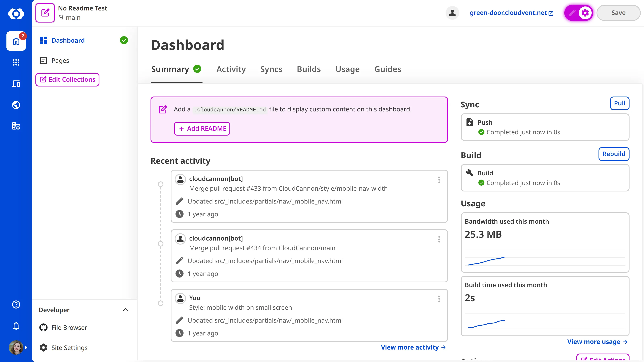Open green-door.cloudvent.net link
This screenshot has width=644, height=362.
(x=511, y=13)
